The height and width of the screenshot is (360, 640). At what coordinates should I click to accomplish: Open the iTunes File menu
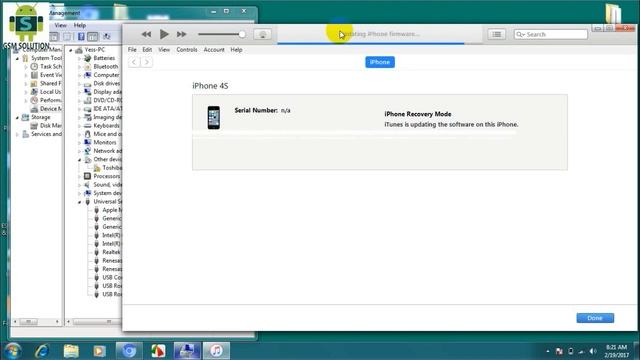tap(132, 49)
